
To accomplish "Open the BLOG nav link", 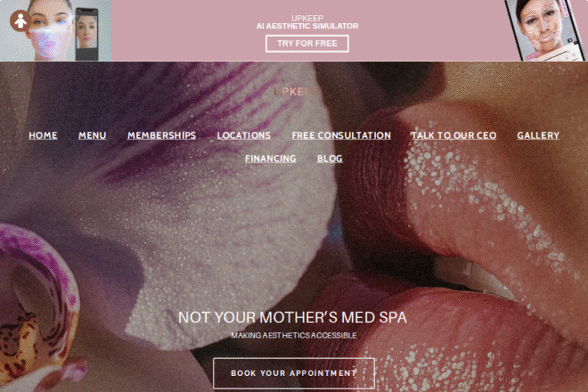I will [x=330, y=158].
